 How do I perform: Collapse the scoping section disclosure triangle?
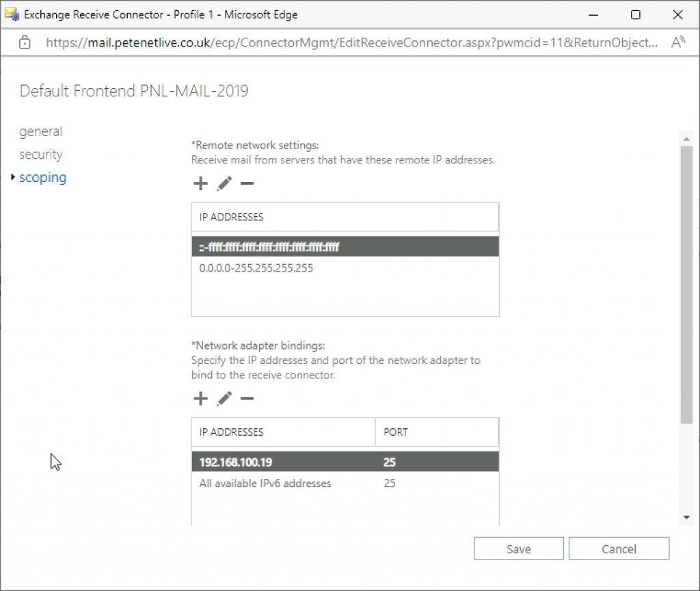[x=14, y=177]
